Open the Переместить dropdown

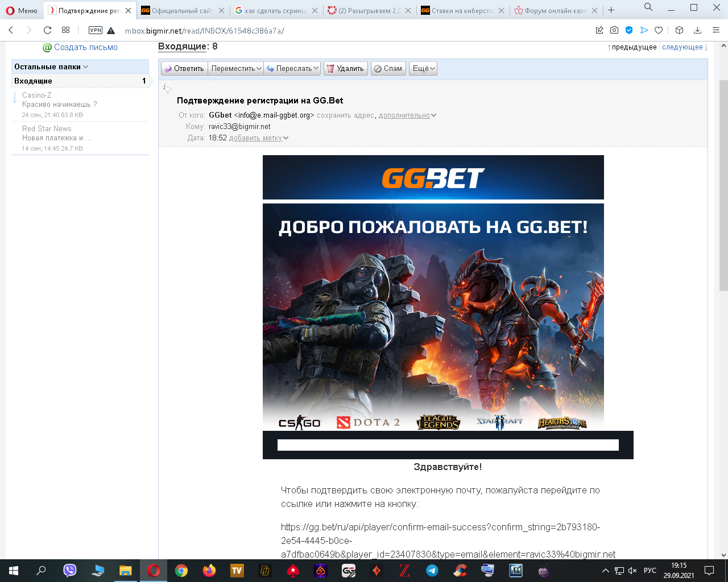click(236, 68)
